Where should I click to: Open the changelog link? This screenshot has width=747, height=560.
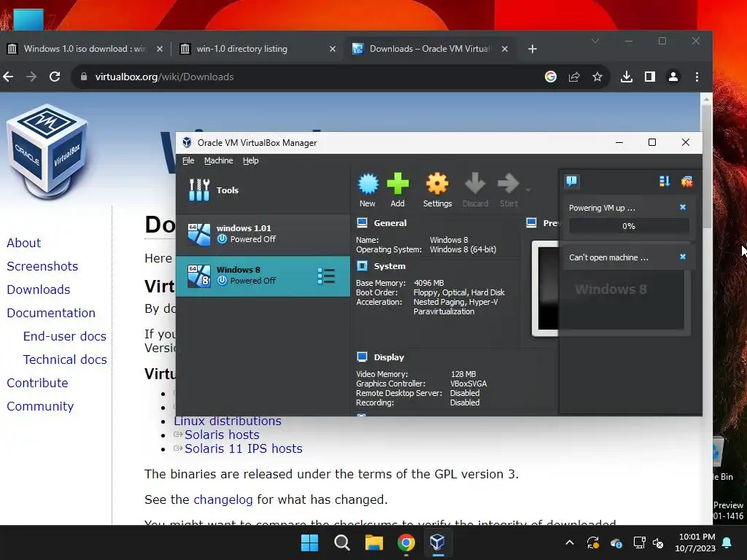click(223, 499)
